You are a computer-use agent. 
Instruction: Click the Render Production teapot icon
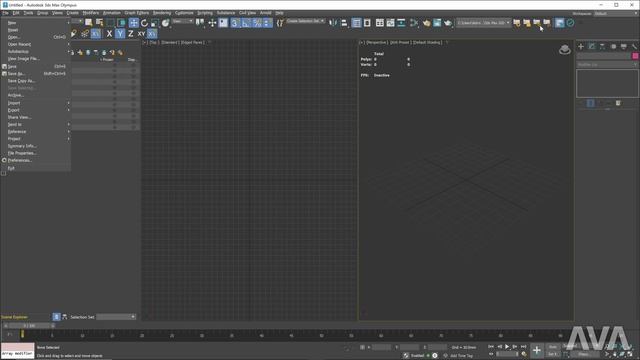pos(448,23)
